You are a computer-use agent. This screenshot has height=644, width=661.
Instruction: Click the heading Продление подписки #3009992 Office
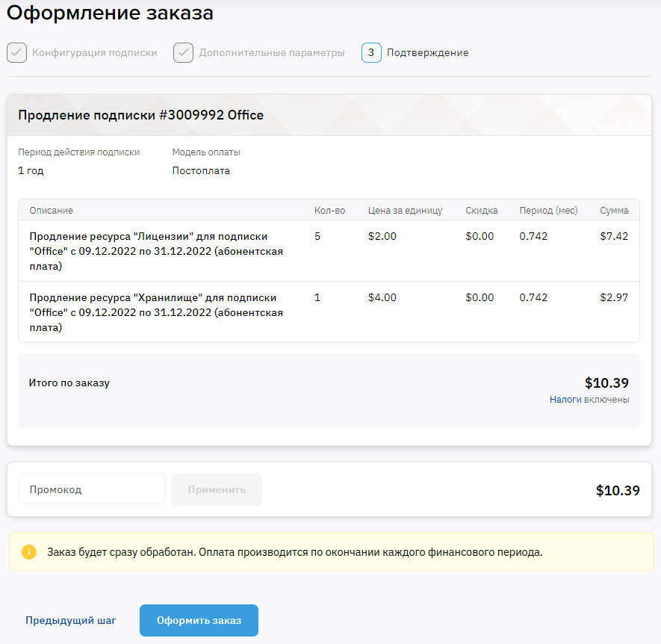pos(141,115)
